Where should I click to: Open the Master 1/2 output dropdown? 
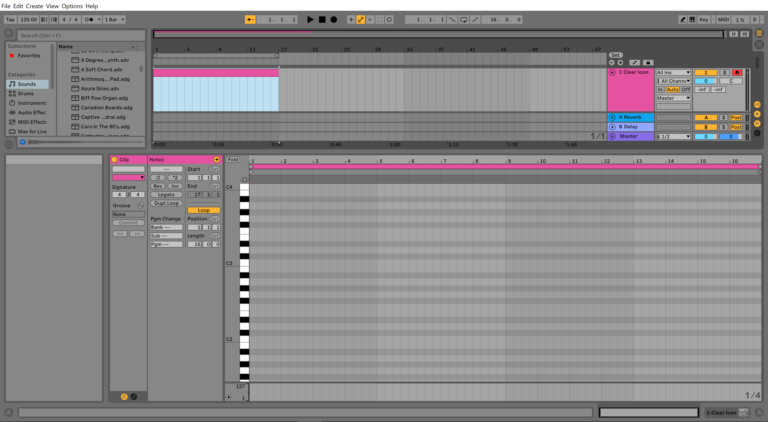pos(673,137)
